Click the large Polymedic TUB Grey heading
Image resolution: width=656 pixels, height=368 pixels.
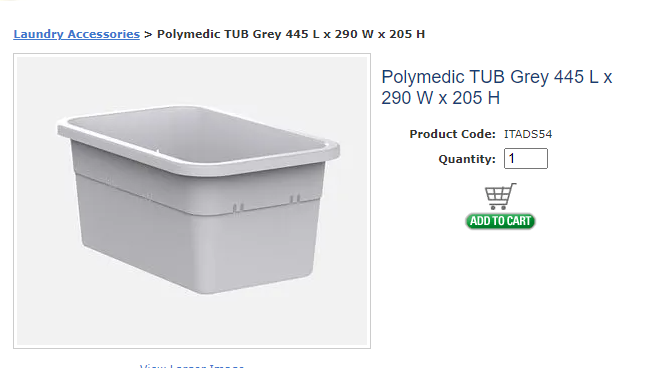(497, 87)
